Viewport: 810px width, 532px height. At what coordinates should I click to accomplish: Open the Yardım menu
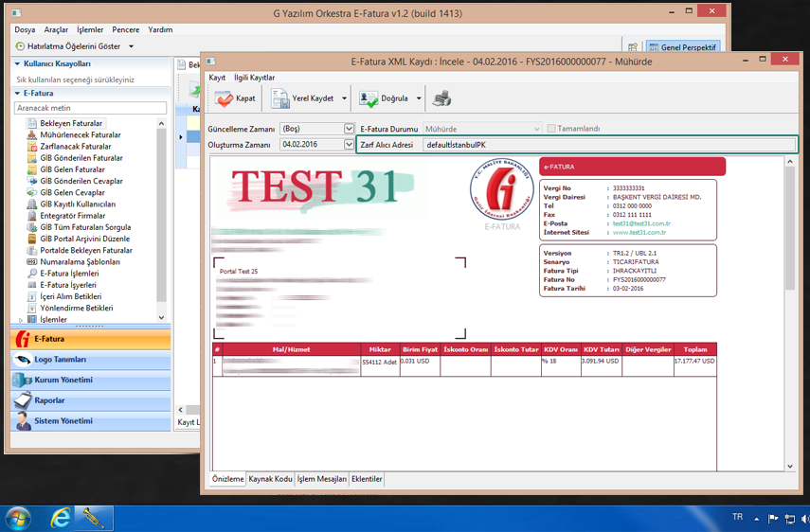point(160,30)
